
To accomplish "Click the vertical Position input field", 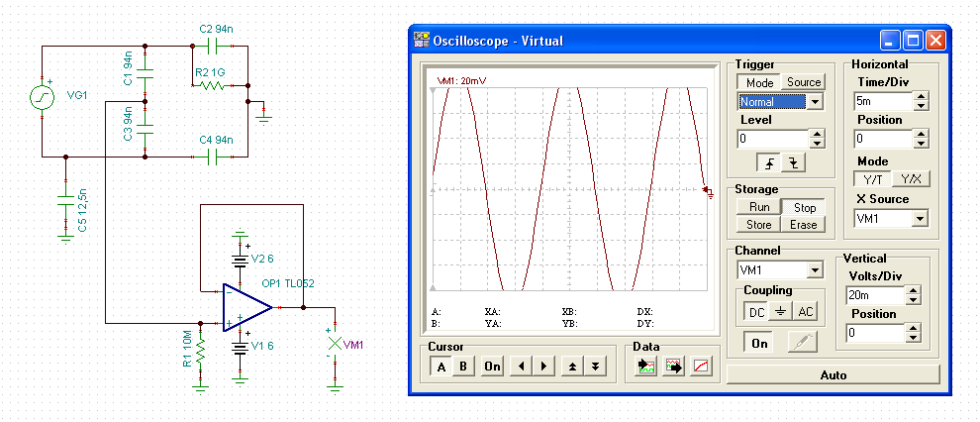I will point(875,333).
